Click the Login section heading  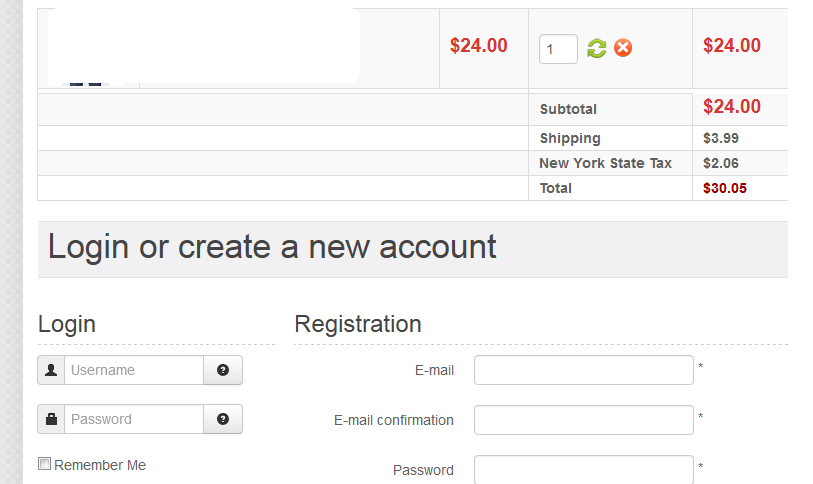[67, 324]
